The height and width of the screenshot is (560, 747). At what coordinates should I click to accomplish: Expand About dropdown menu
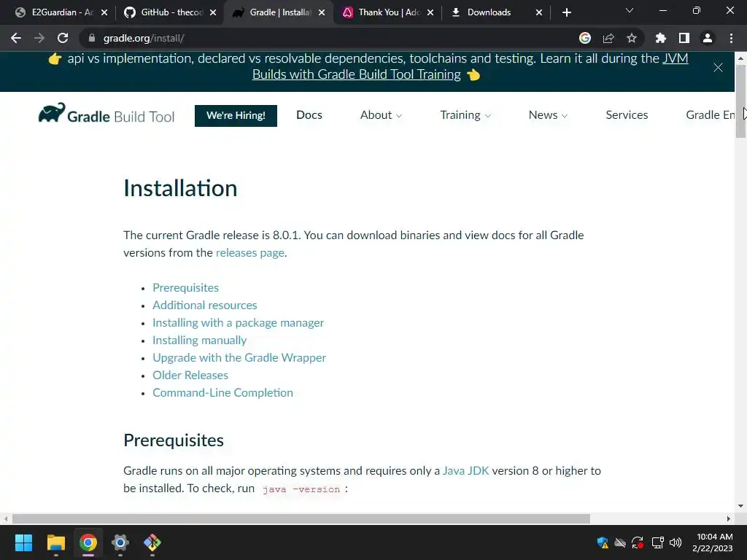(x=381, y=114)
